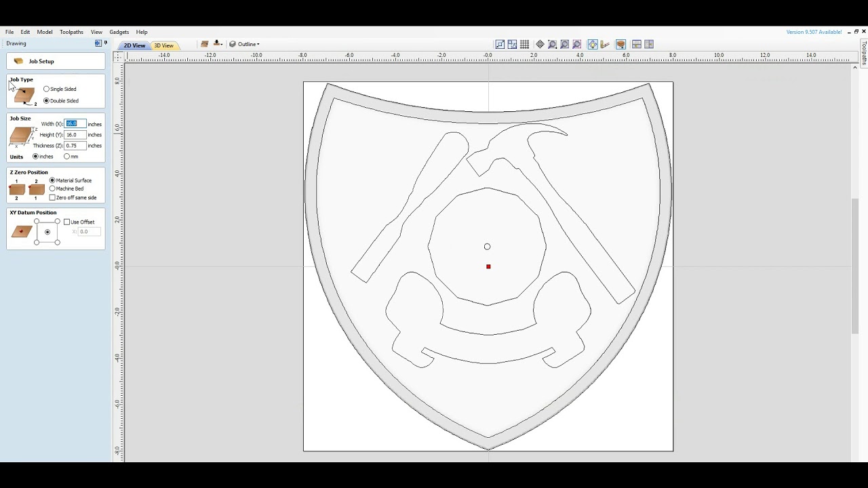Click the yellow diamond view icon
The height and width of the screenshot is (488, 868).
[593, 44]
